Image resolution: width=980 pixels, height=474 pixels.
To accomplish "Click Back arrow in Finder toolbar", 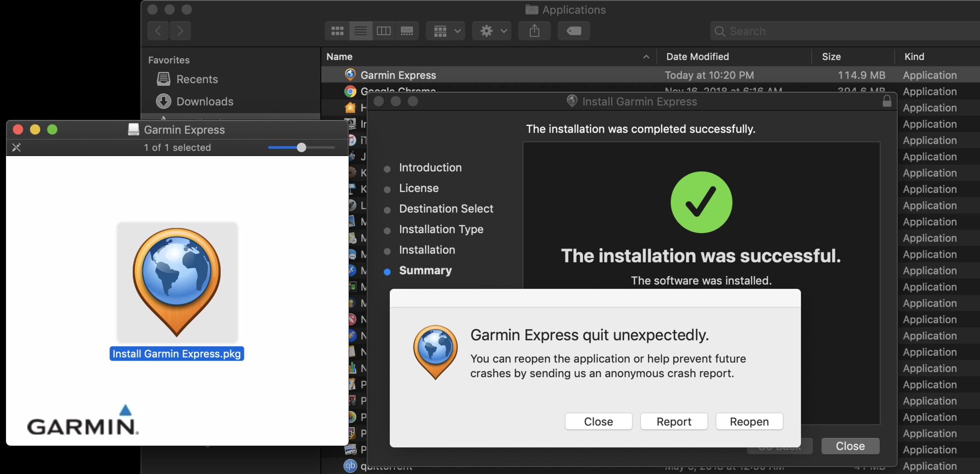I will click(158, 31).
